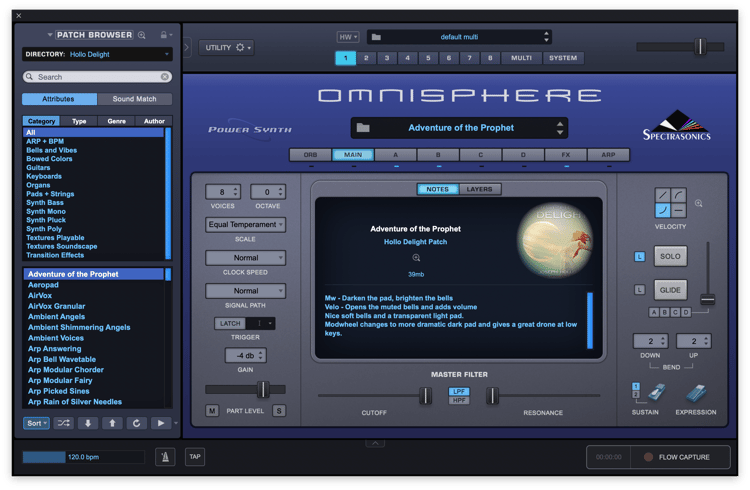Screen dimensions: 750x490
Task: Clear the search field with X icon
Action: click(165, 77)
